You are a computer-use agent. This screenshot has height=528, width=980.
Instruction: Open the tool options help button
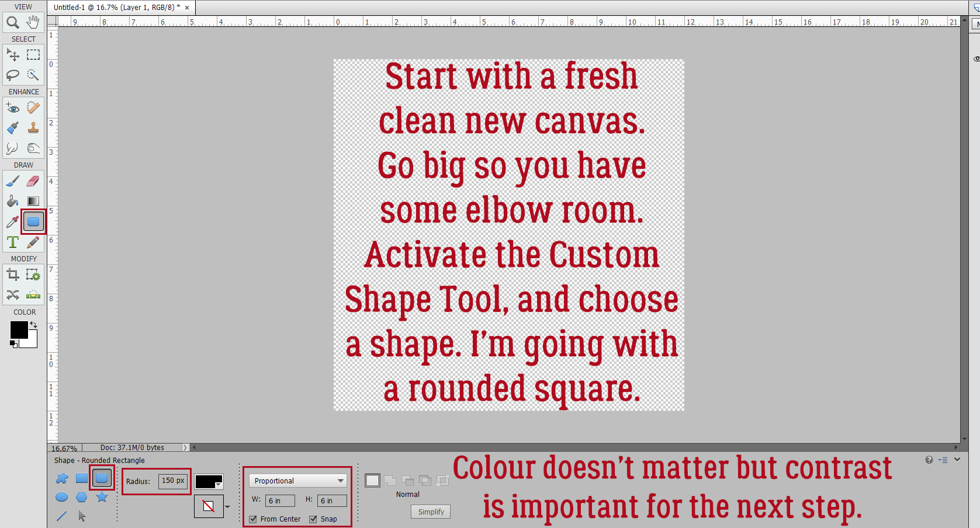(929, 460)
